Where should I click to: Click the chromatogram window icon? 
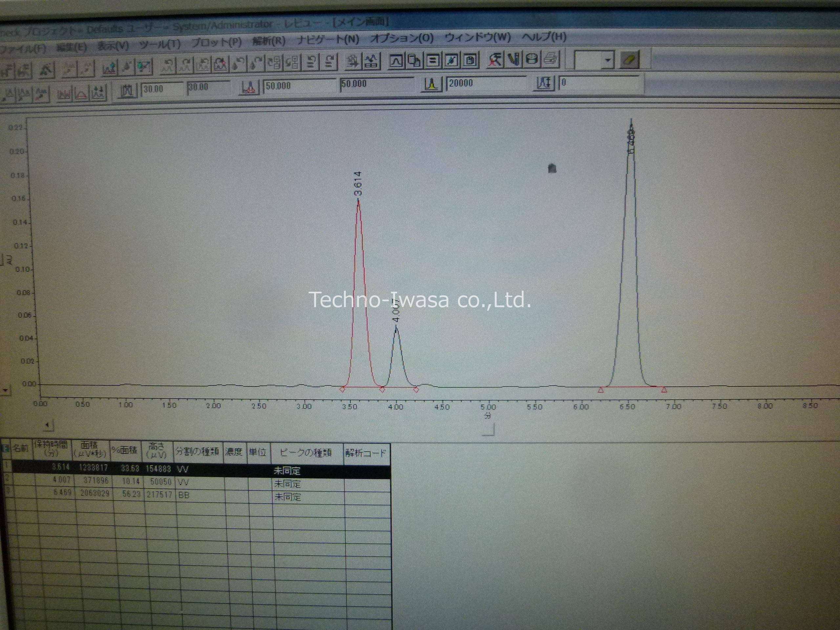(396, 61)
